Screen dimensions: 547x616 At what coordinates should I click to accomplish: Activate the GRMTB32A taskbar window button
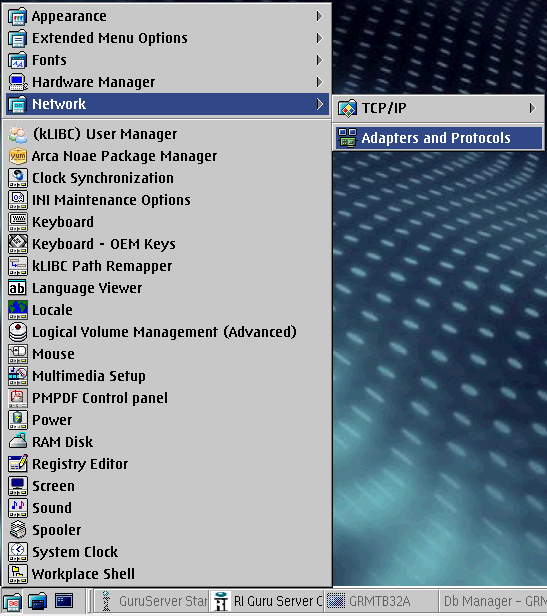tap(380, 601)
